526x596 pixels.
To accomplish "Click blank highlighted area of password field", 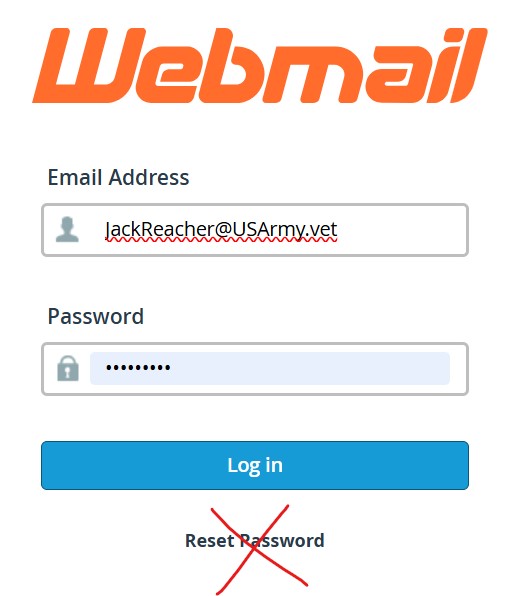I will 310,368.
